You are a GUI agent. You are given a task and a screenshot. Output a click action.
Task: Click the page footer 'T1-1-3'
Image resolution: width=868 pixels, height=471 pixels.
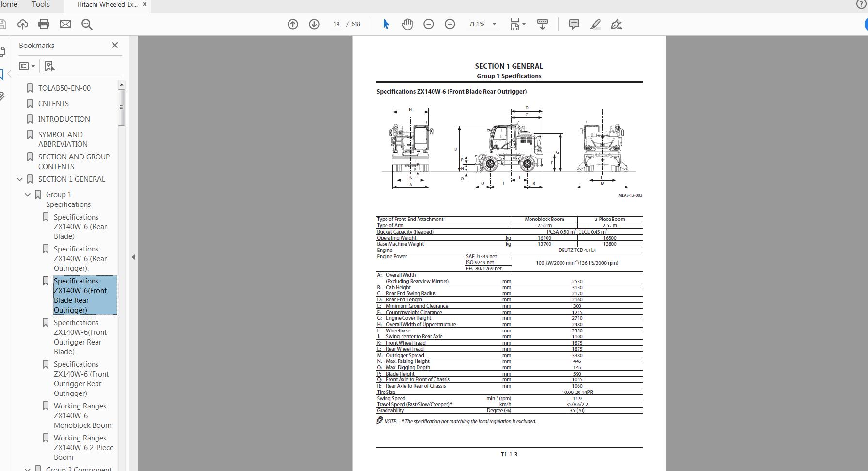(509, 454)
